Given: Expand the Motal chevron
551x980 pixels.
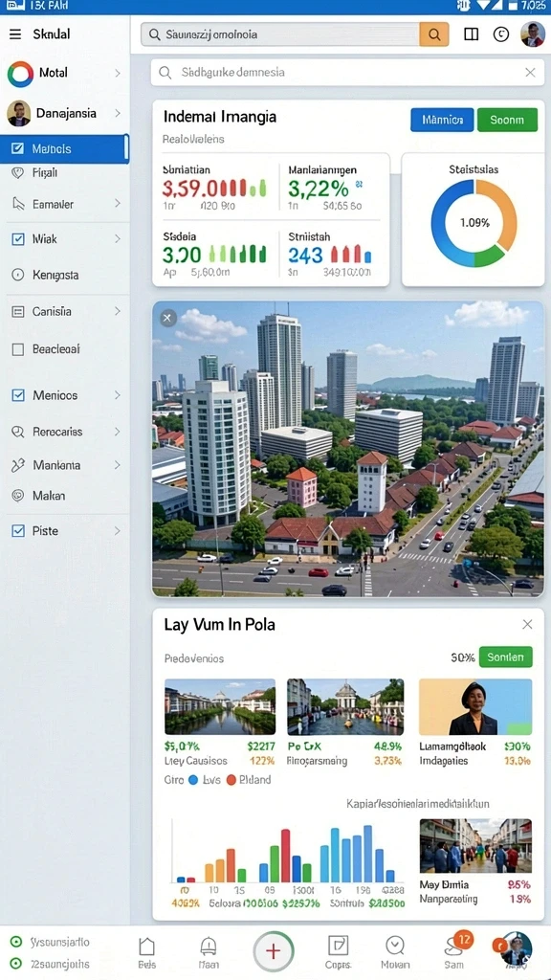Looking at the screenshot, I should [118, 73].
